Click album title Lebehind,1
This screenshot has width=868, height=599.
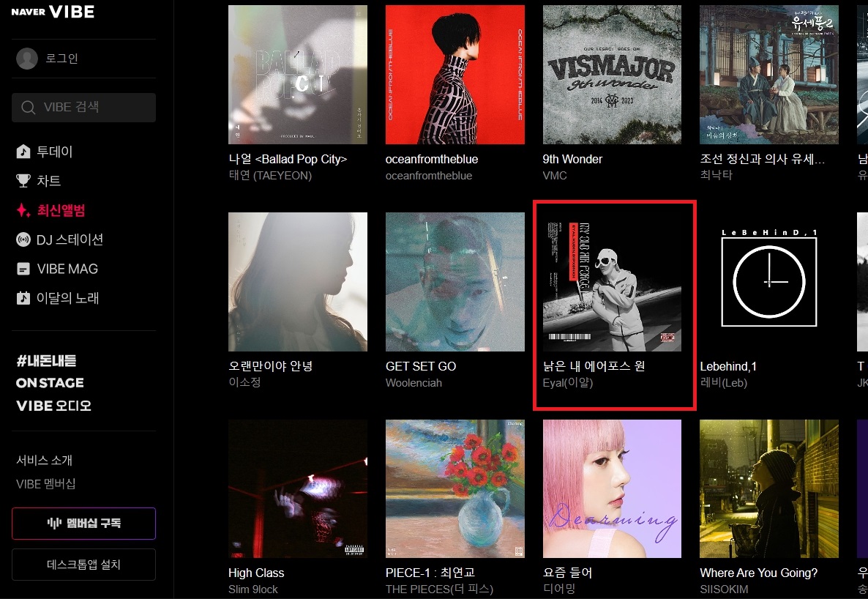click(x=728, y=366)
